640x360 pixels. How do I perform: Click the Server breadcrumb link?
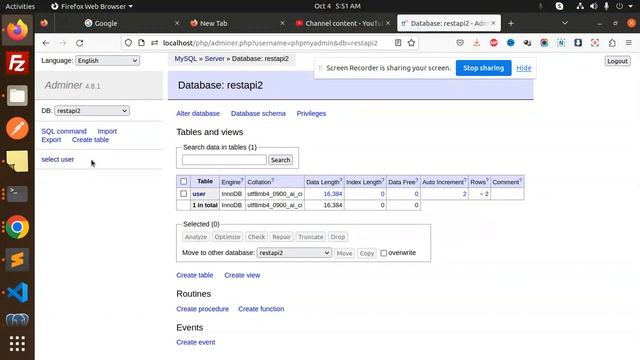click(x=214, y=59)
